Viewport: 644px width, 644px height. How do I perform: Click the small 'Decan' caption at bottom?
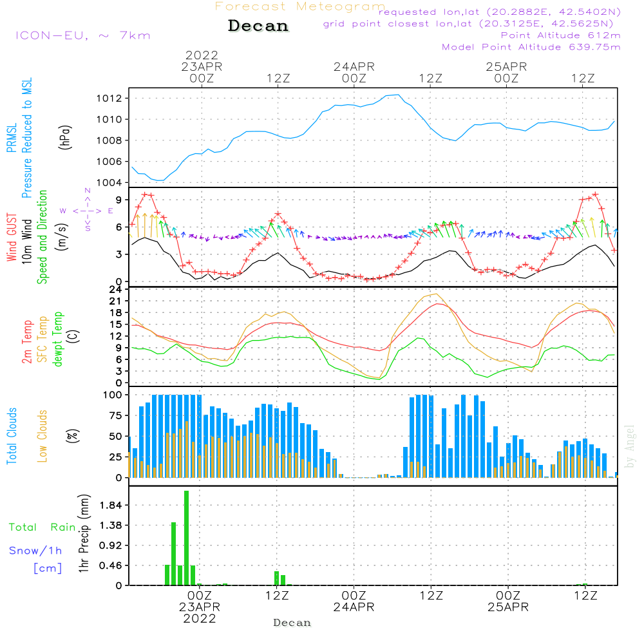pos(292,623)
